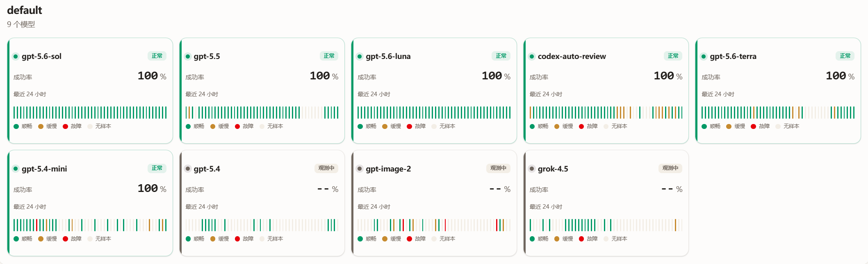Click the green status dot beside gpt-5.4-mini
The image size is (868, 264).
16,169
